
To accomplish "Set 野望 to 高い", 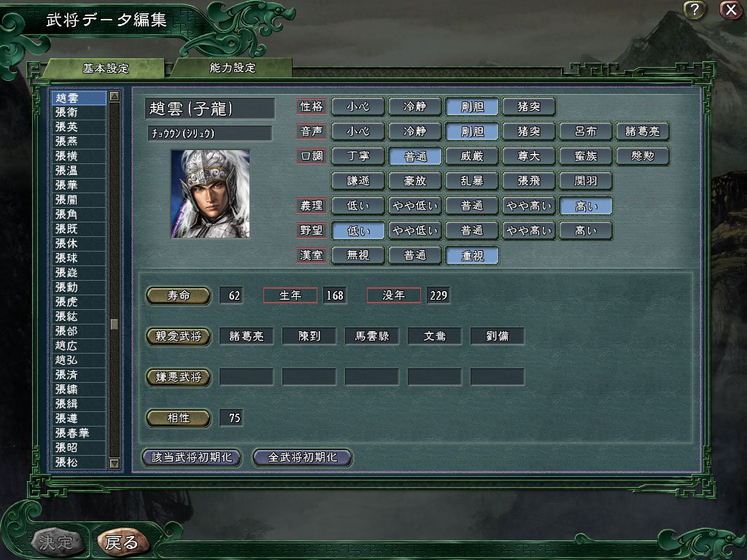I will tap(586, 230).
